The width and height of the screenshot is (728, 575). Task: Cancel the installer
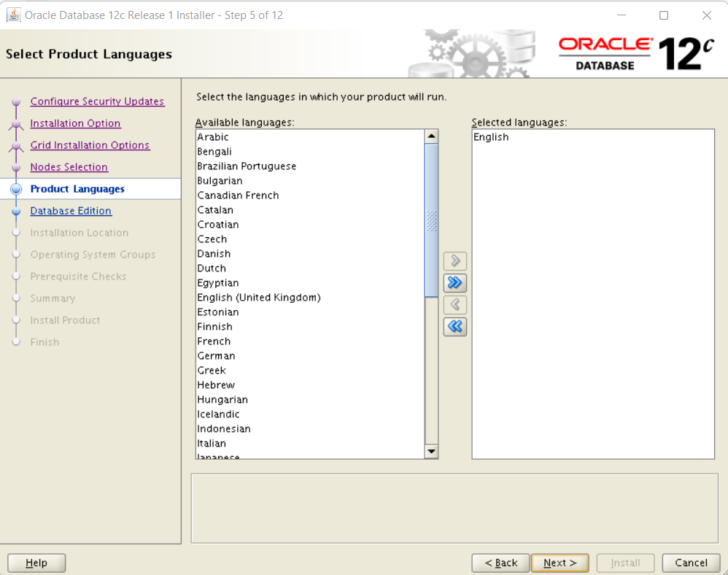click(x=691, y=563)
